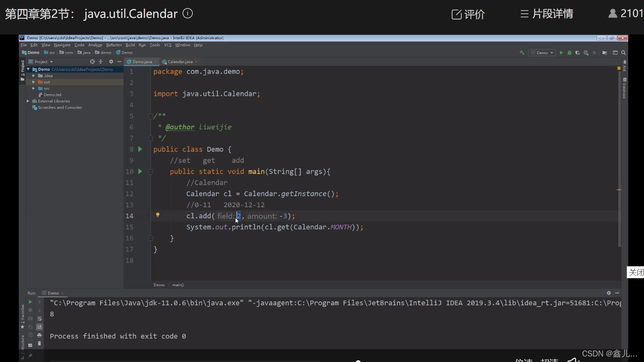Minimize the Run panel

pos(617,293)
